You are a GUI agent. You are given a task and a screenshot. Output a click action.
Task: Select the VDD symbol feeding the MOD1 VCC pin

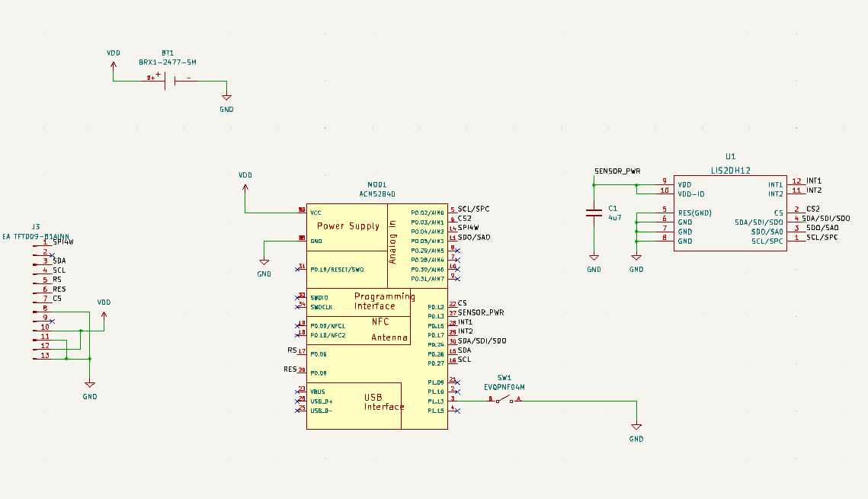pyautogui.click(x=245, y=183)
